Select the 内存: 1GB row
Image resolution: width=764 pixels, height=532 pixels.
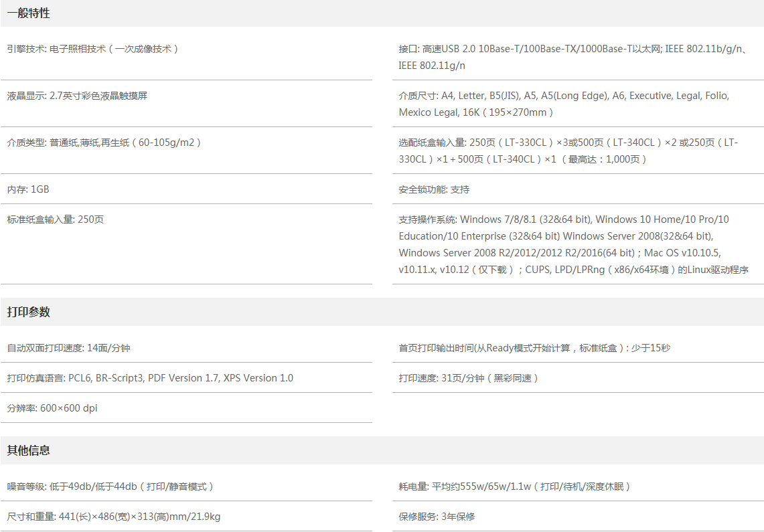pos(28,189)
